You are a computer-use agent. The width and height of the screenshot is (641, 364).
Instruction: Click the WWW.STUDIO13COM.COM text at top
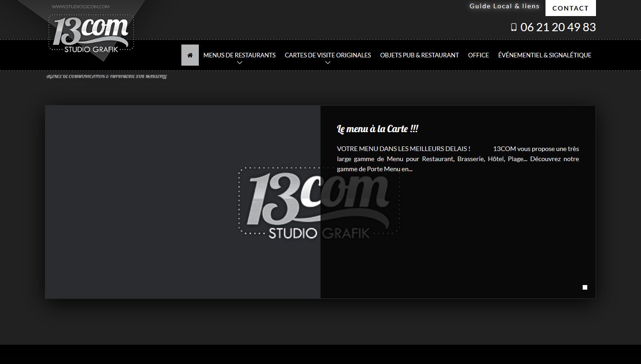(80, 6)
